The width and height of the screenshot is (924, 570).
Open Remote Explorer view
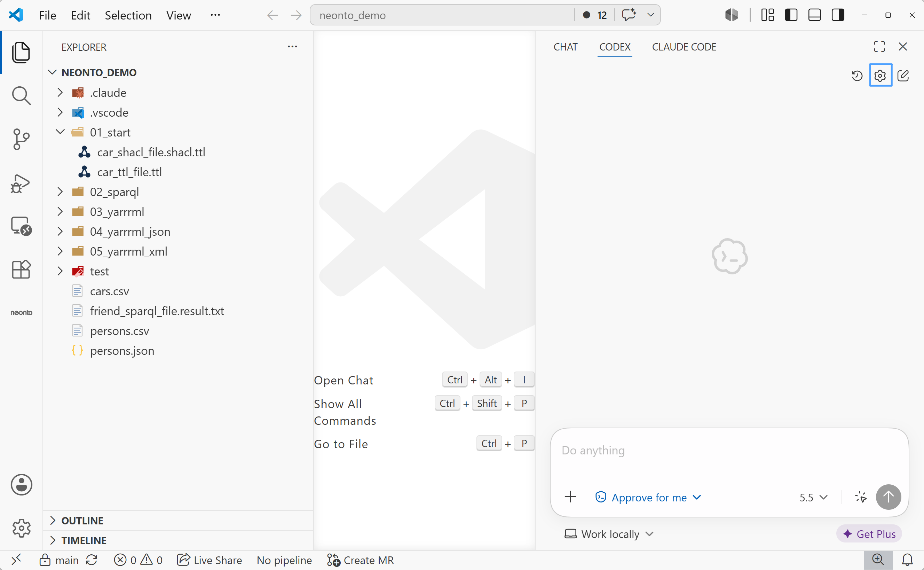click(21, 226)
